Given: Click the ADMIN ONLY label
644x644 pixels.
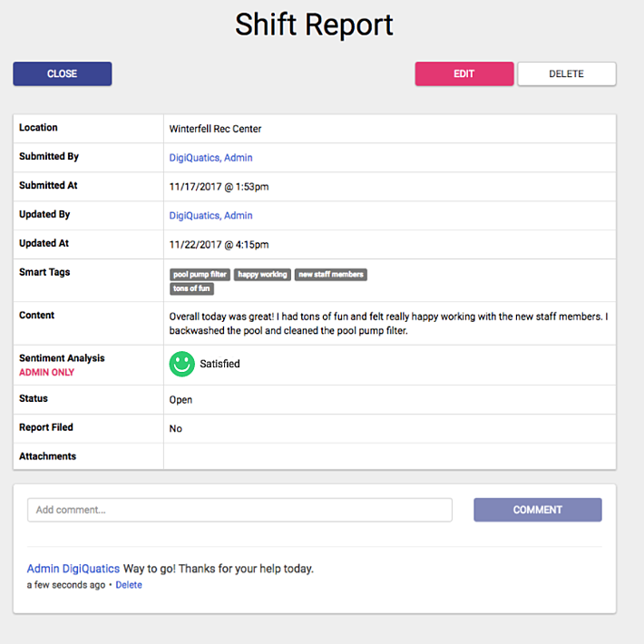Looking at the screenshot, I should coord(46,372).
